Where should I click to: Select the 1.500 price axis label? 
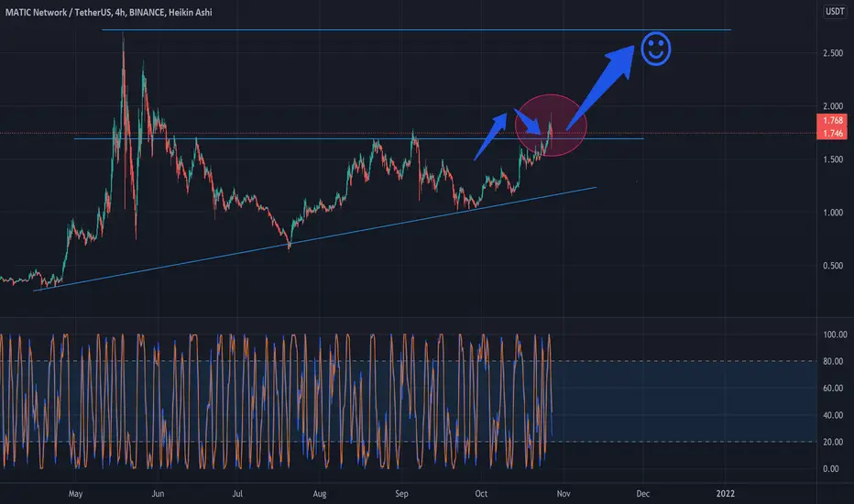click(833, 159)
